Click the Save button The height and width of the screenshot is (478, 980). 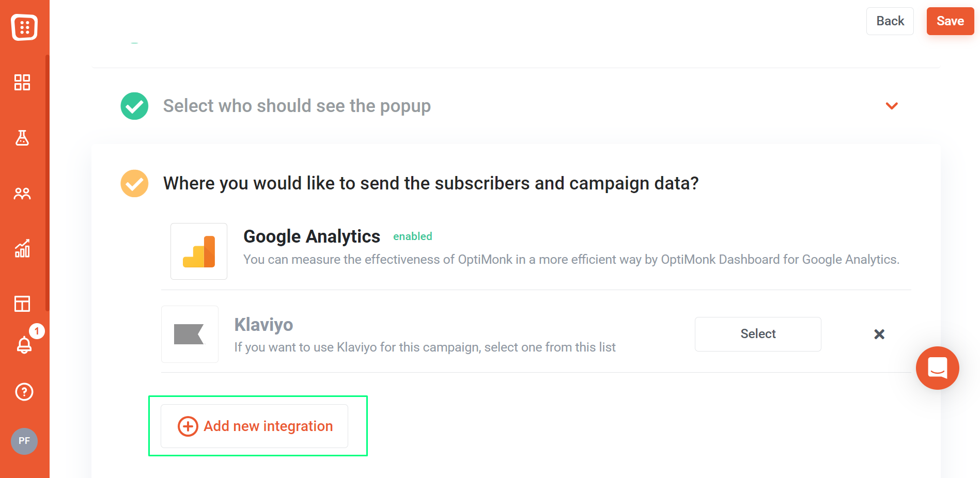point(950,21)
